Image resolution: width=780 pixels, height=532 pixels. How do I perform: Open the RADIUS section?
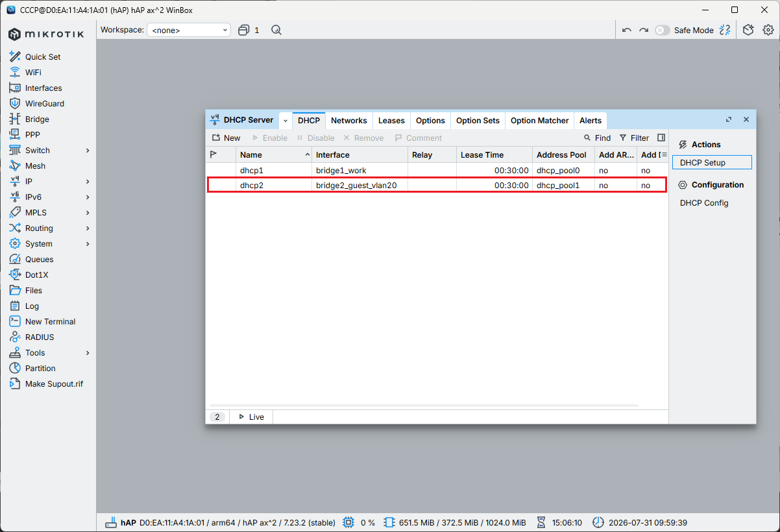click(x=39, y=337)
